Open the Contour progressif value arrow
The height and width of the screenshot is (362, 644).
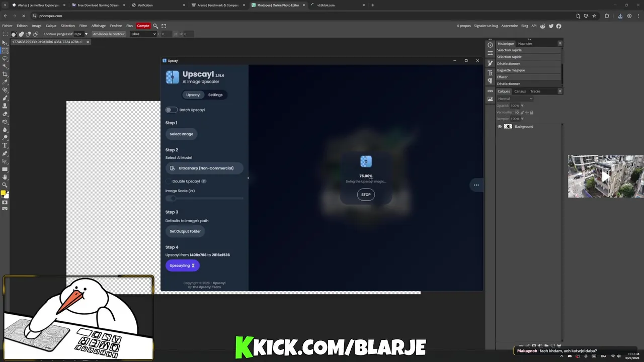click(86, 34)
